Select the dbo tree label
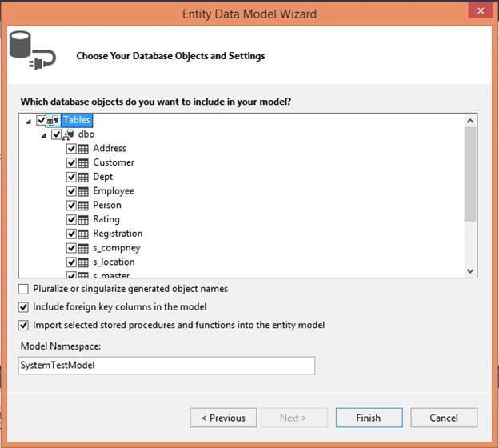Viewport: 499px width, 448px height. [x=86, y=134]
